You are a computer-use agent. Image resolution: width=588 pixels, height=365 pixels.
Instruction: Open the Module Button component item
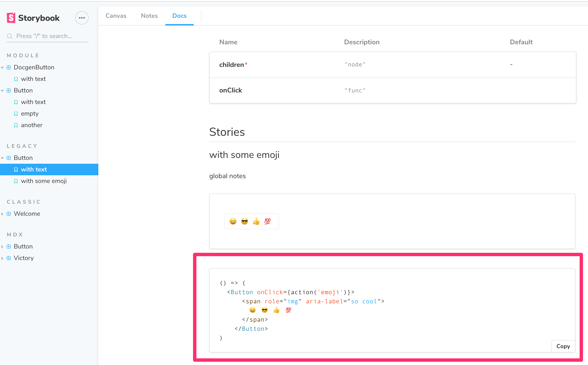[23, 91]
